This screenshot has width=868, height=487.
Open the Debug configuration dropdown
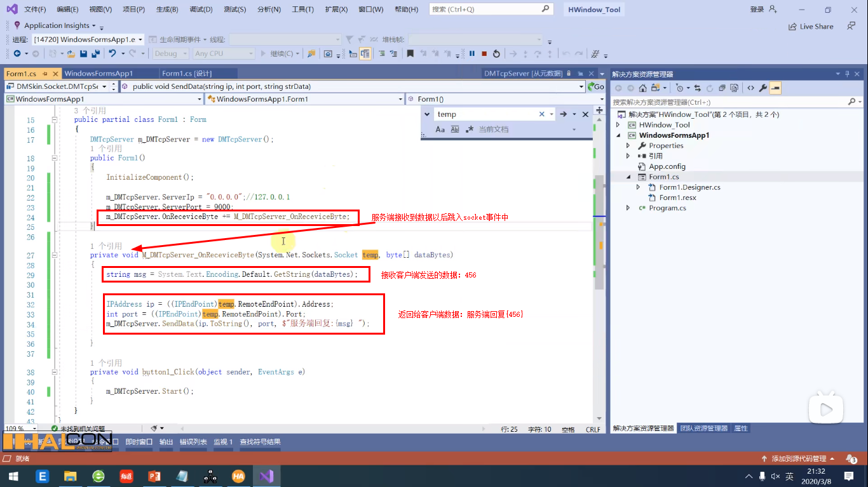pos(170,53)
